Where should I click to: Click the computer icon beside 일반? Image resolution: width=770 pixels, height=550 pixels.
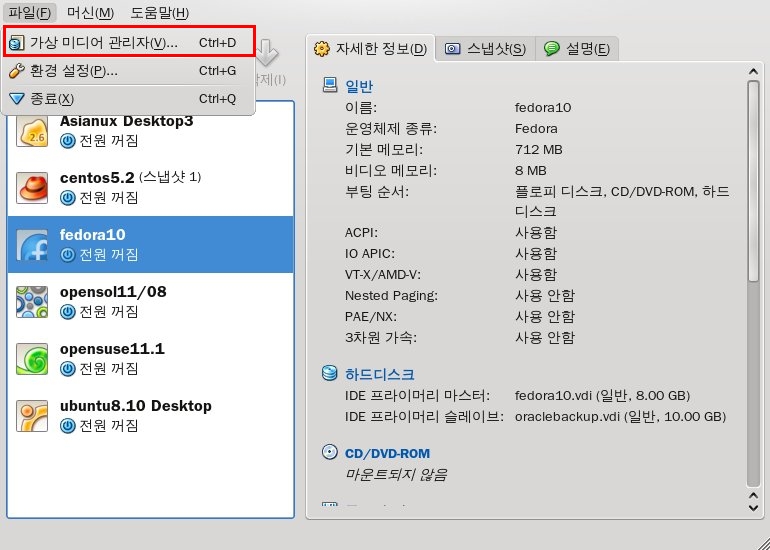pyautogui.click(x=330, y=85)
